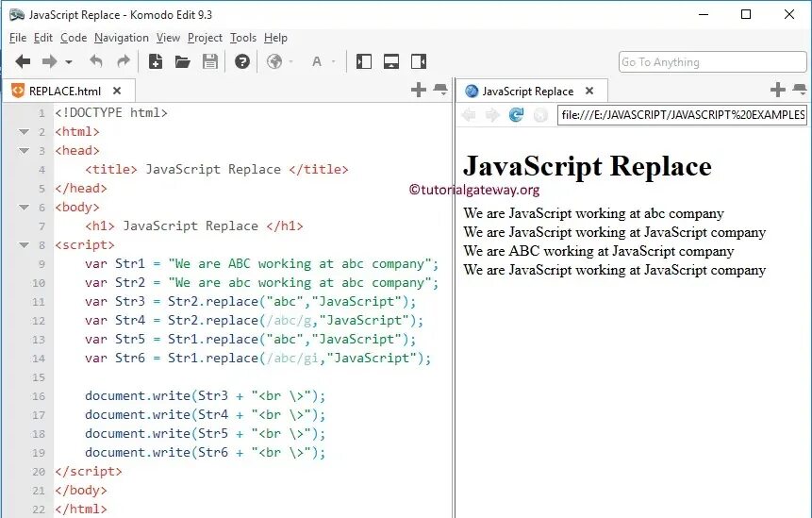Open the Navigation menu
The height and width of the screenshot is (518, 812).
tap(121, 38)
